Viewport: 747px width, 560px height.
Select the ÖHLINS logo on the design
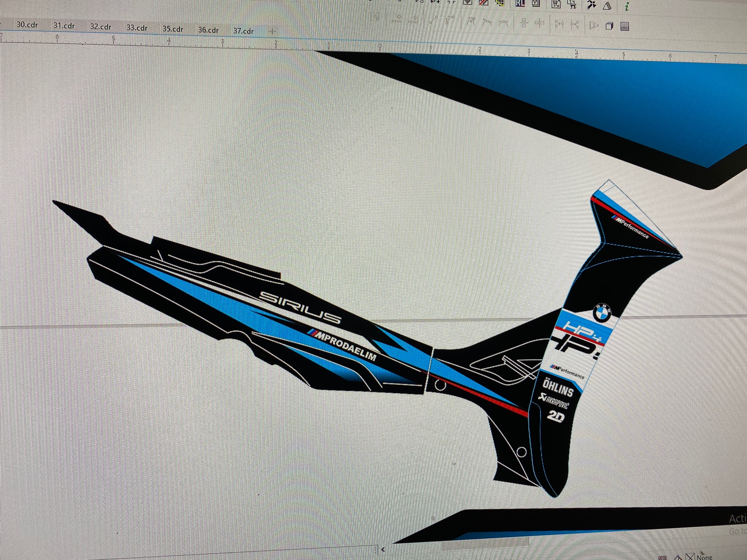558,387
